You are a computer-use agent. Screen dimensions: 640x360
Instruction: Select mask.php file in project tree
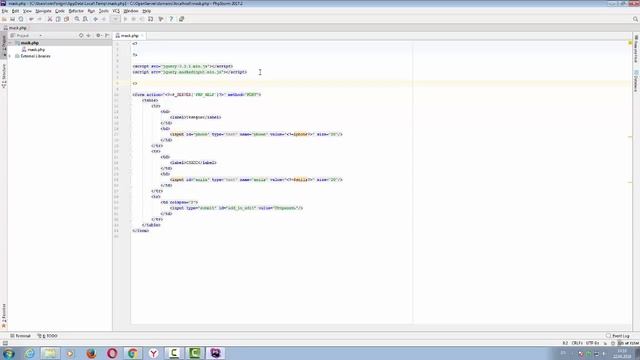(36, 49)
